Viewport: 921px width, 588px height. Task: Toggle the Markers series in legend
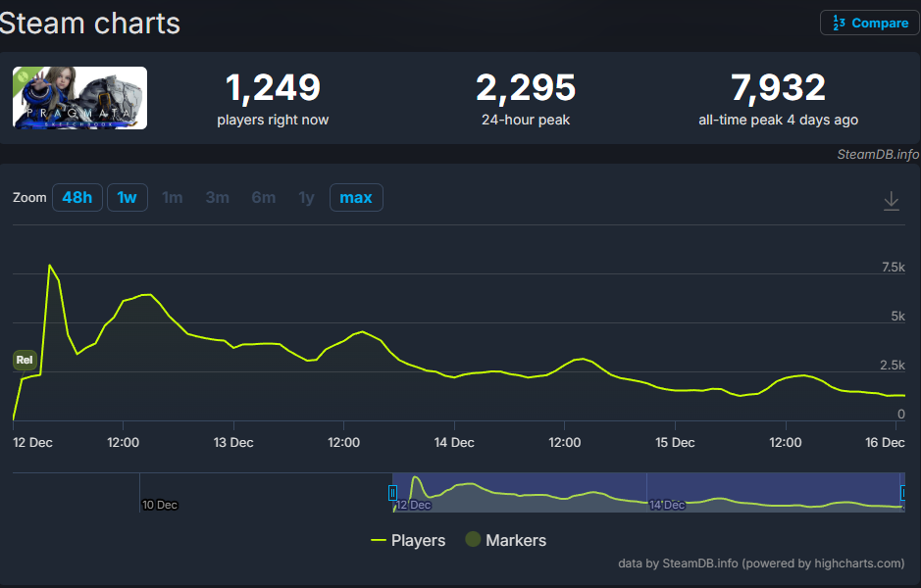(x=506, y=540)
